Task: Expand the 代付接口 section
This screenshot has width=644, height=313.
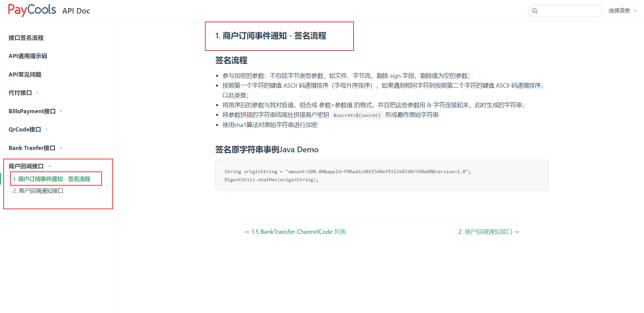Action: [20, 93]
